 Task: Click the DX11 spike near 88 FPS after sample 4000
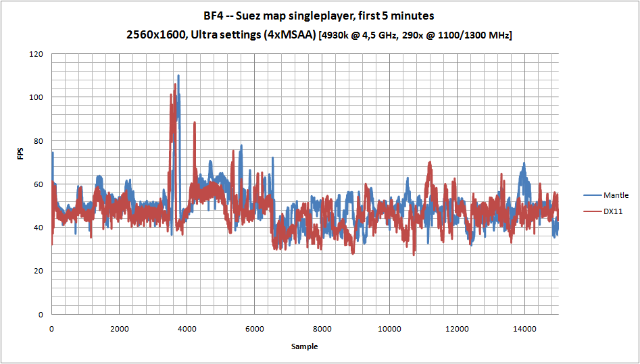(x=194, y=123)
